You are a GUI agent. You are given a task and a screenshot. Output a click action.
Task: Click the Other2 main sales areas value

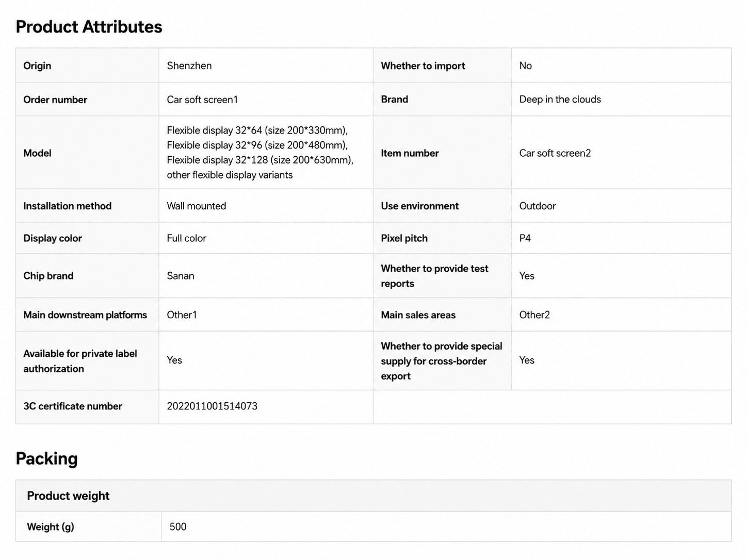534,315
